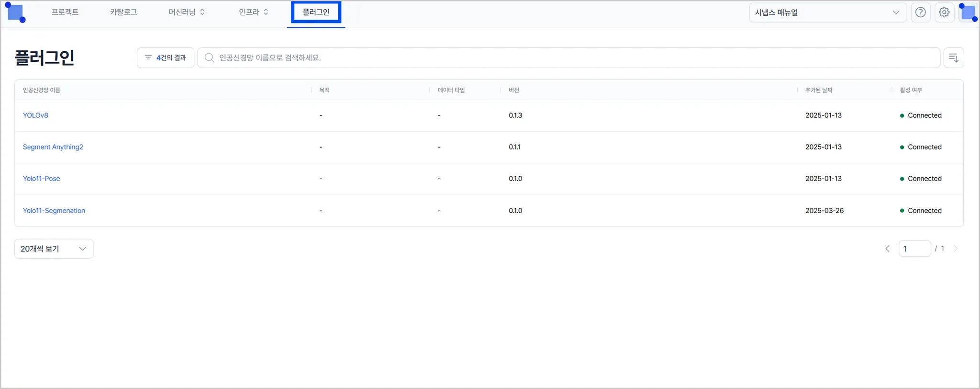Click date 2025-01-13 in Segment Anything2 row
The height and width of the screenshot is (389, 980).
click(824, 147)
